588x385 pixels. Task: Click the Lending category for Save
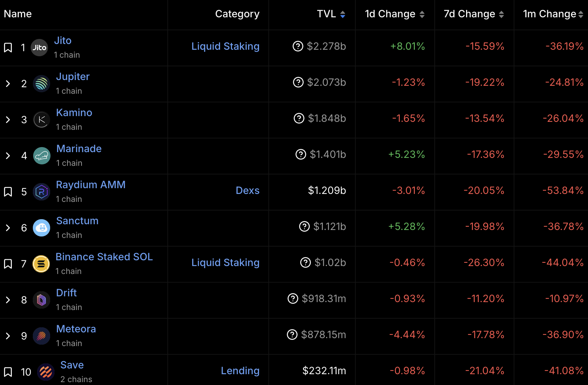[x=240, y=371]
